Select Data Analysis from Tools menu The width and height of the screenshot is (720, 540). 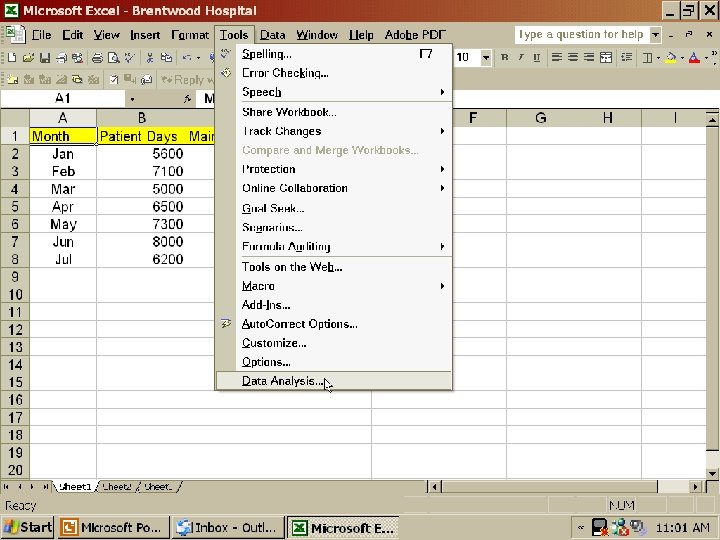pos(334,381)
